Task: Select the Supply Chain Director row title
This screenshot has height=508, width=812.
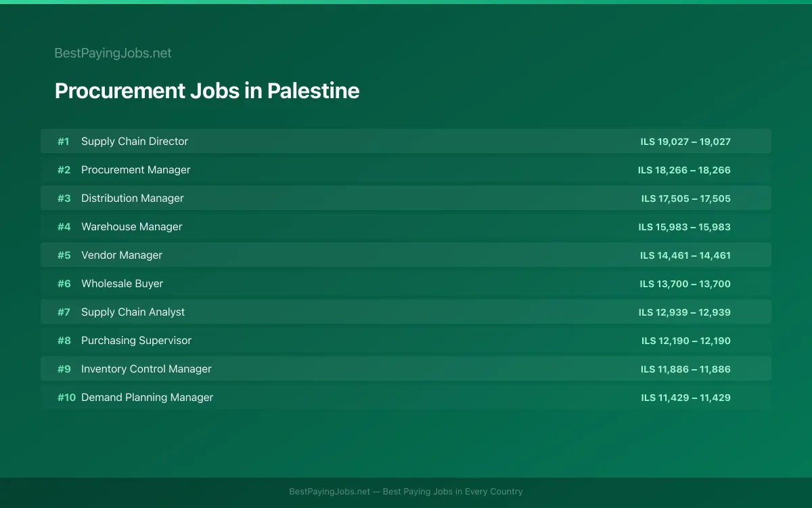Action: tap(135, 141)
